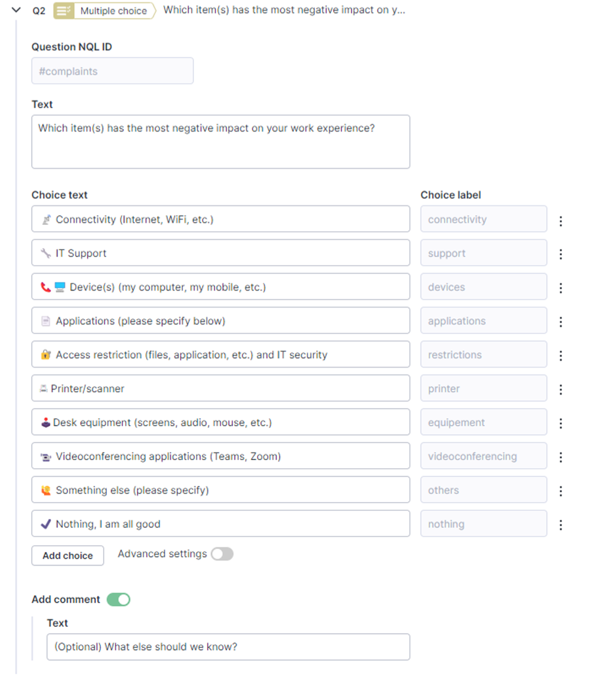616x678 pixels.
Task: Edit the Question NQL ID field
Action: point(112,71)
